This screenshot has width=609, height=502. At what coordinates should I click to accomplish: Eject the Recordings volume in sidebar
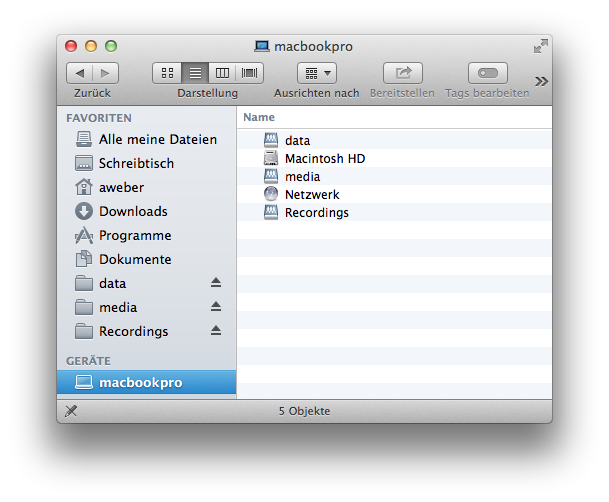click(x=215, y=331)
